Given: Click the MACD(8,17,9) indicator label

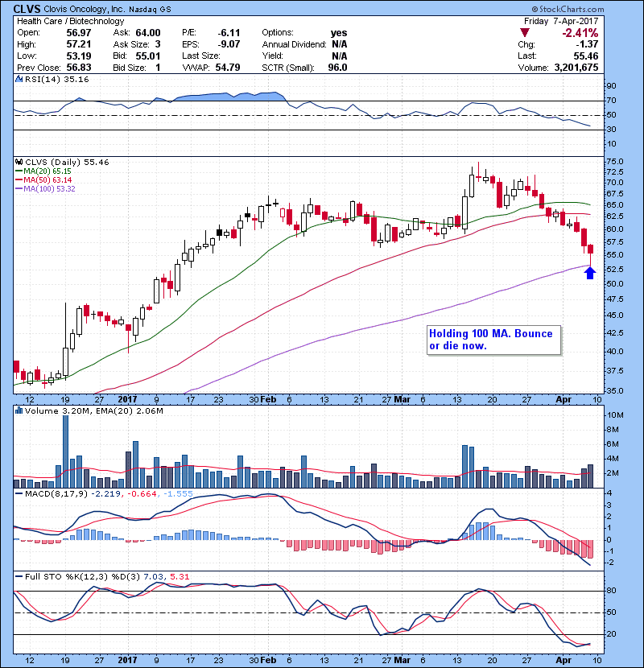Looking at the screenshot, I should coord(56,494).
